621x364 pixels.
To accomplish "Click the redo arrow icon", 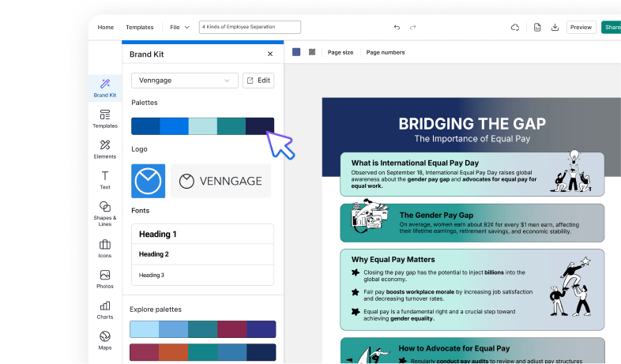I will coord(412,28).
